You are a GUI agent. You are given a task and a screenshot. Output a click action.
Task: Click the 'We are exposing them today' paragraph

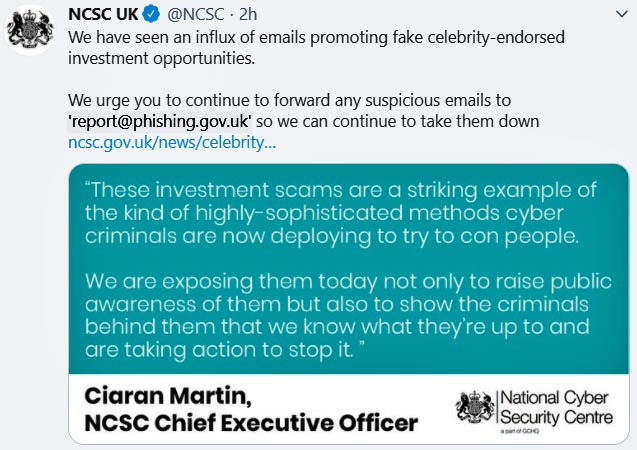348,316
